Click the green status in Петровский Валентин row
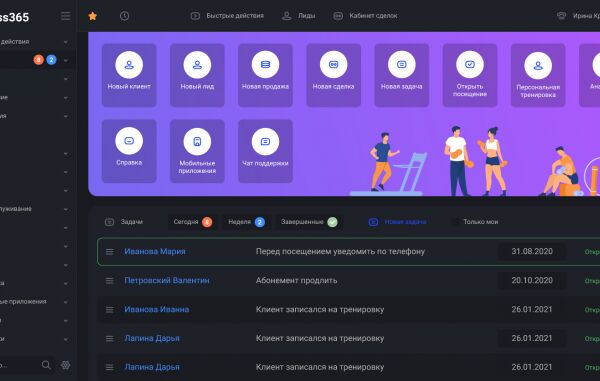This screenshot has width=600, height=381. 592,281
